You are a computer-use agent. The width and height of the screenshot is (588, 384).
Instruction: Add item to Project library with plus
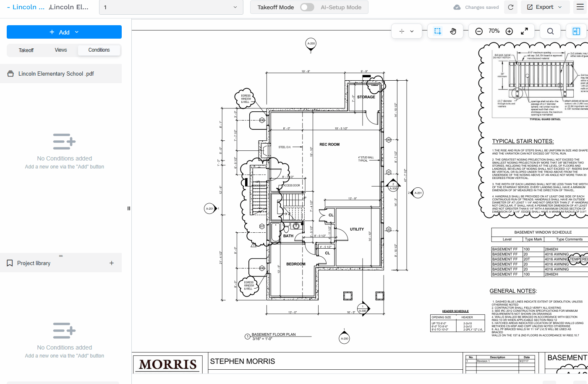point(112,263)
